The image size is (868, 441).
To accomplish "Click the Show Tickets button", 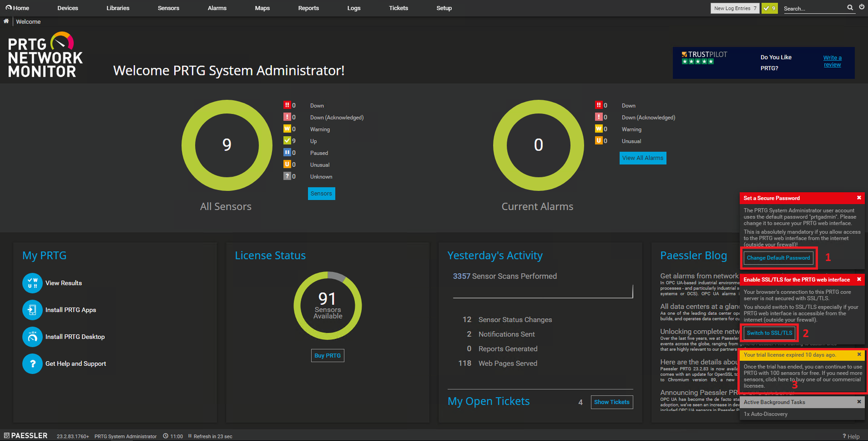I will 612,402.
